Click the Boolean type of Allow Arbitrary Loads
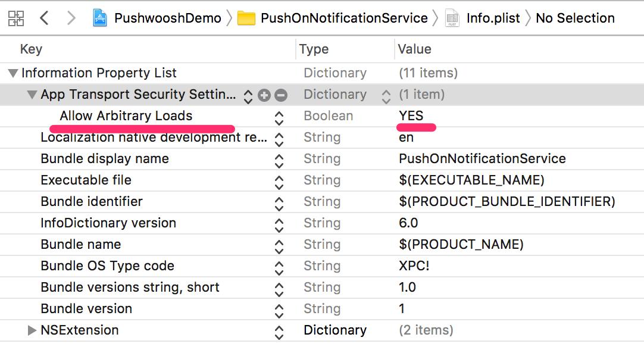The width and height of the screenshot is (644, 356). click(328, 116)
